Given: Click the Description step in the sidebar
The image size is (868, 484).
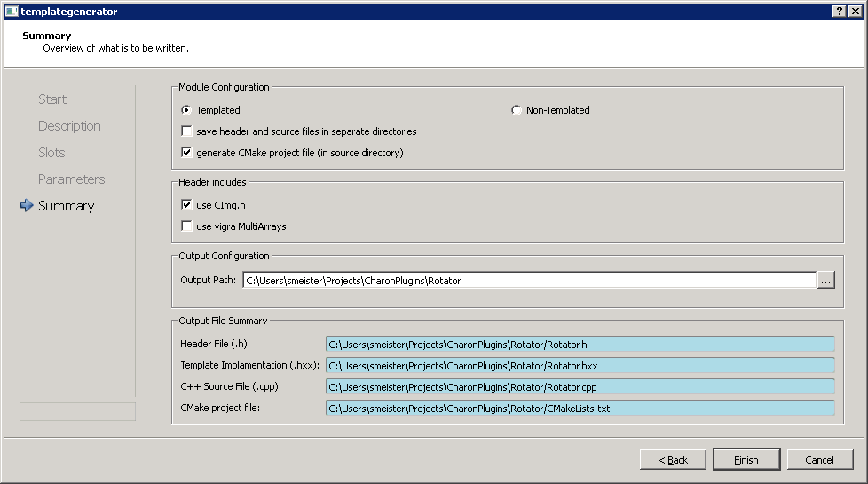Looking at the screenshot, I should 69,126.
